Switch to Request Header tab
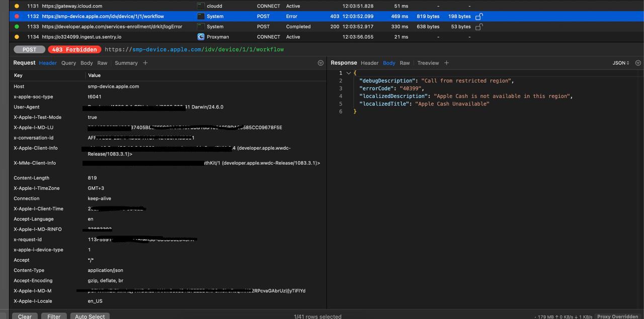Screen dimensions: 644x319 48,63
